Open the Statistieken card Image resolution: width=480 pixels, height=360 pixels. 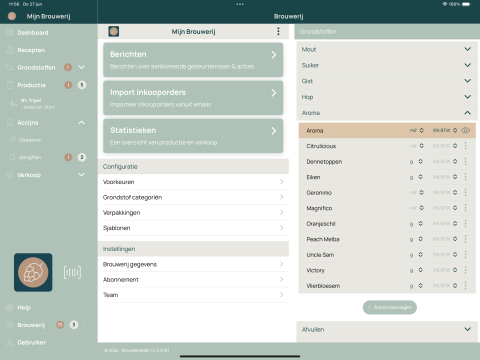(193, 136)
